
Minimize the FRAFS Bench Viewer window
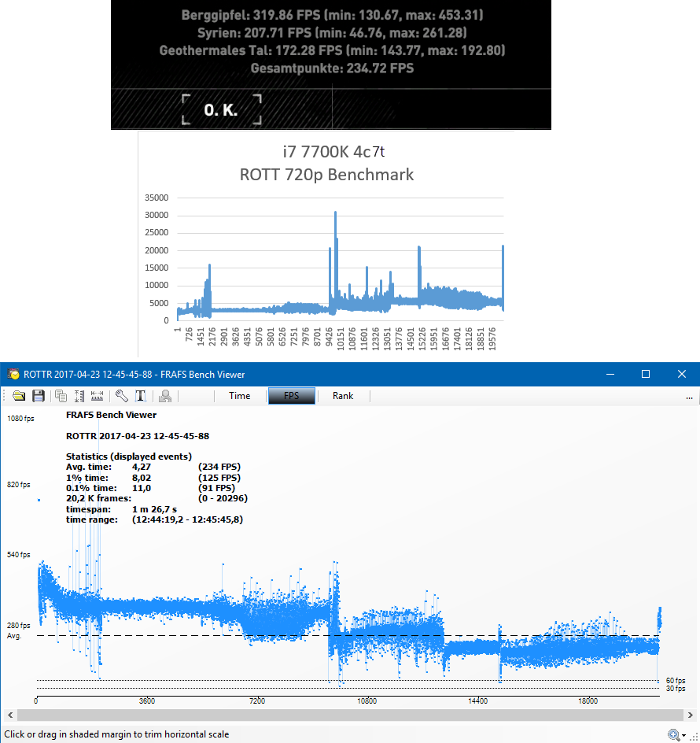tap(610, 375)
